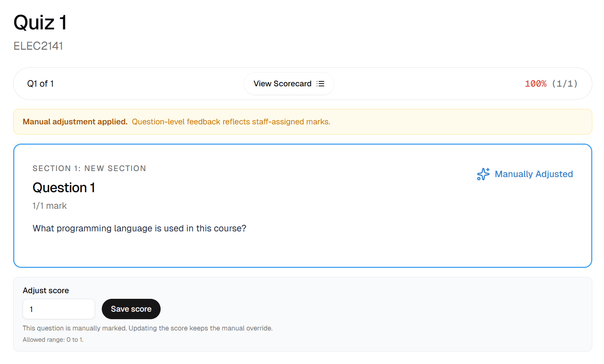Click the 1/1 mark text
Viewport: 604px width, 364px height.
pyautogui.click(x=49, y=206)
